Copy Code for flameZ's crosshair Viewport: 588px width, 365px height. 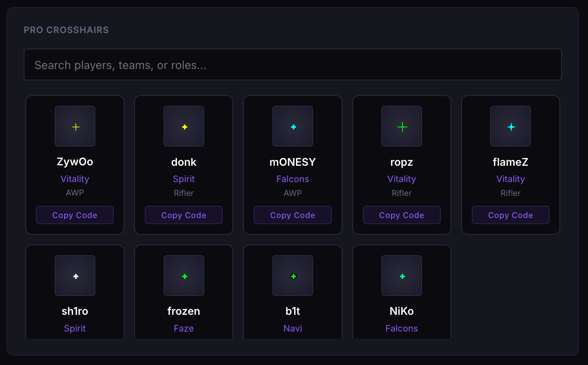511,215
